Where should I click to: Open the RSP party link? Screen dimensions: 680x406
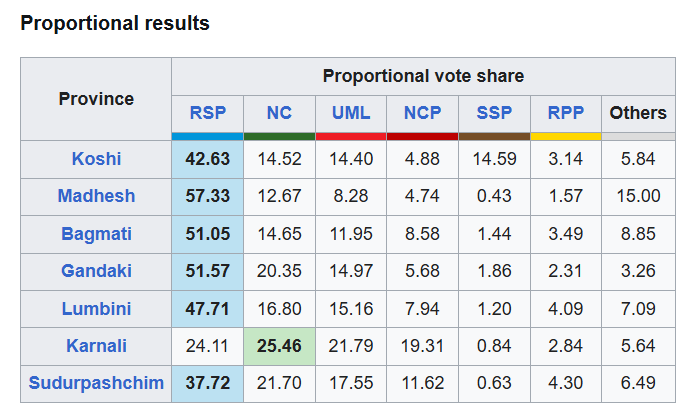(207, 113)
